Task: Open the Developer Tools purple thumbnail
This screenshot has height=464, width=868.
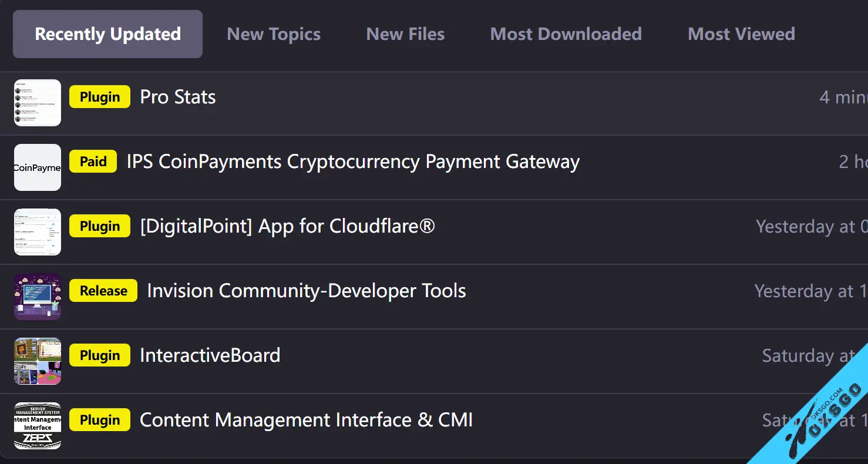Action: [x=38, y=297]
